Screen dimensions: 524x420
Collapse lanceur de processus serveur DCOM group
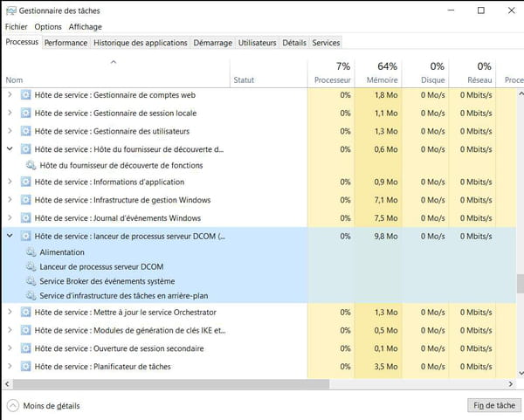coord(10,236)
